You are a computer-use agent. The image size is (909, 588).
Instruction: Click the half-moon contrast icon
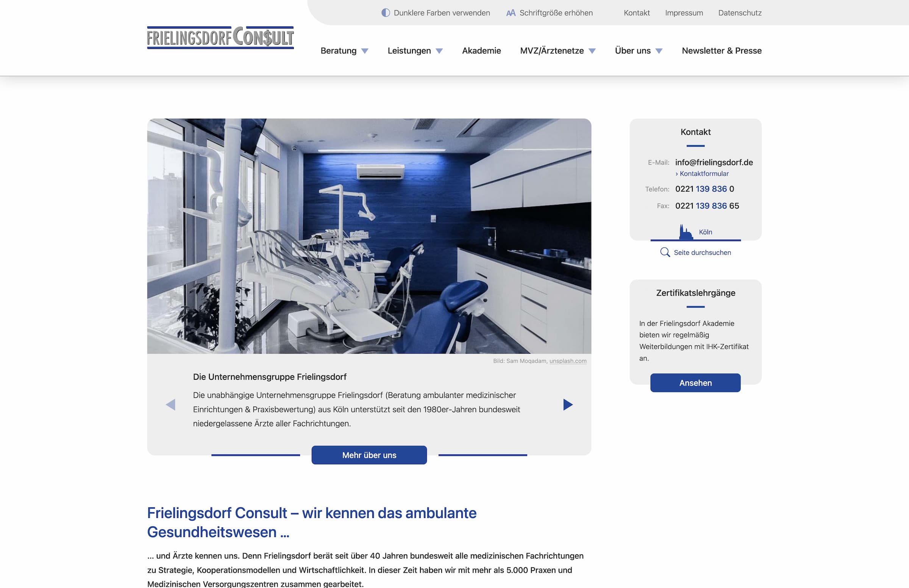[x=386, y=12]
